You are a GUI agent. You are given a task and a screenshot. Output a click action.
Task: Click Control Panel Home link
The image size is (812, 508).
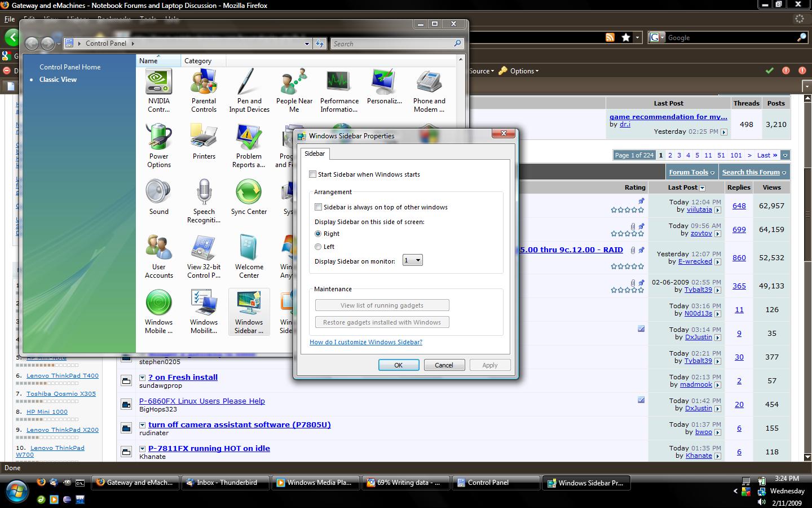tap(70, 67)
